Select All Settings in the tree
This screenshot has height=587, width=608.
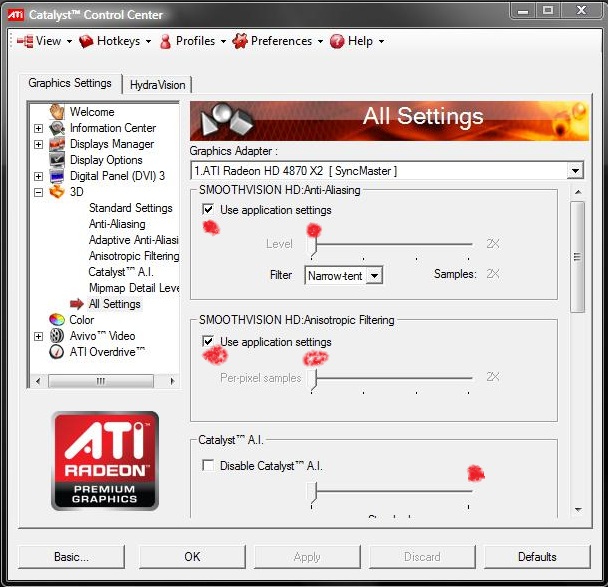(115, 304)
